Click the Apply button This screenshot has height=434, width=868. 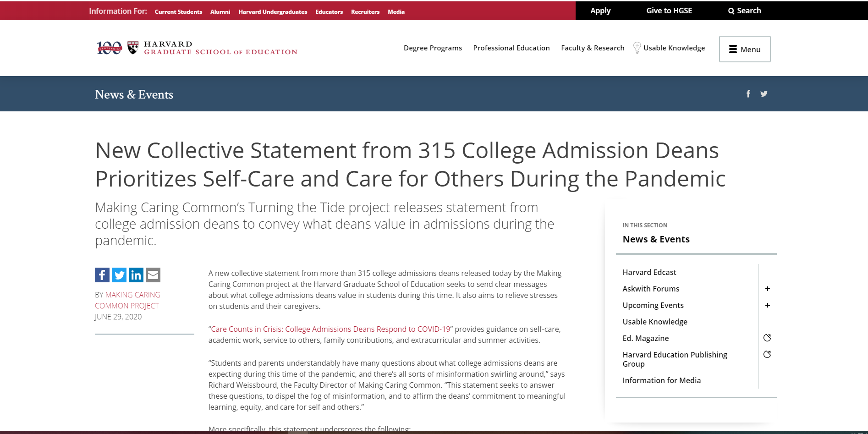tap(600, 10)
